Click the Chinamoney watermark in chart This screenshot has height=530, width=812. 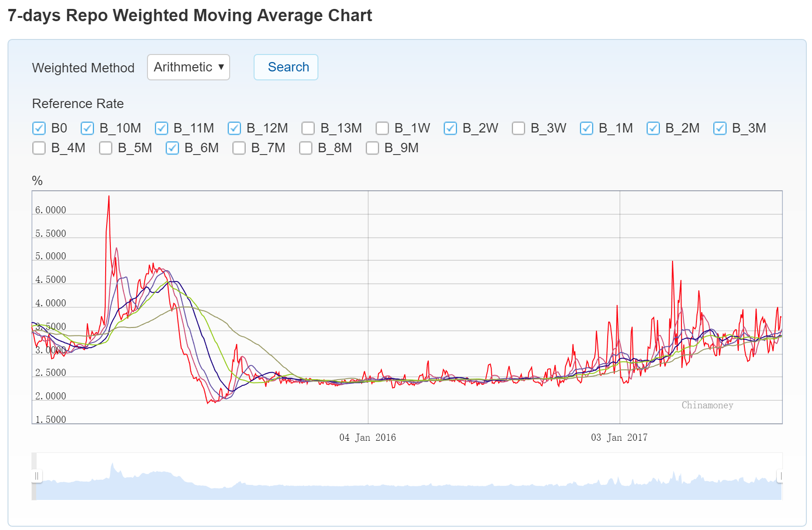coord(707,405)
